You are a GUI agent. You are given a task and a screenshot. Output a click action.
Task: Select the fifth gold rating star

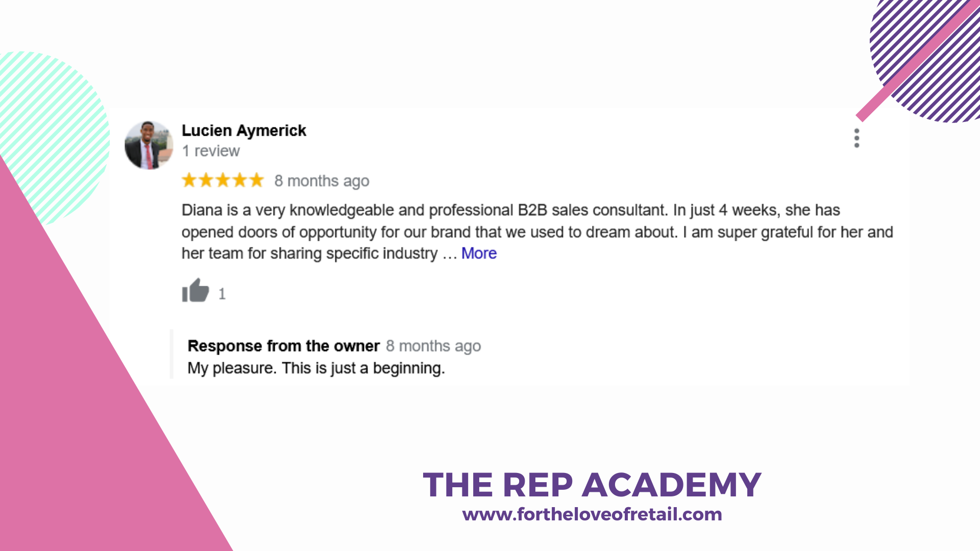pyautogui.click(x=256, y=180)
